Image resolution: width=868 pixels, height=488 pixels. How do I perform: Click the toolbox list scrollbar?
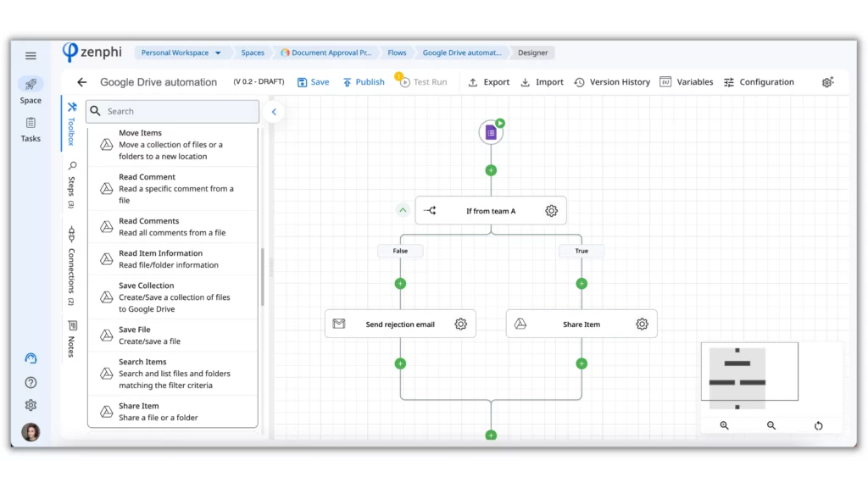tap(263, 277)
